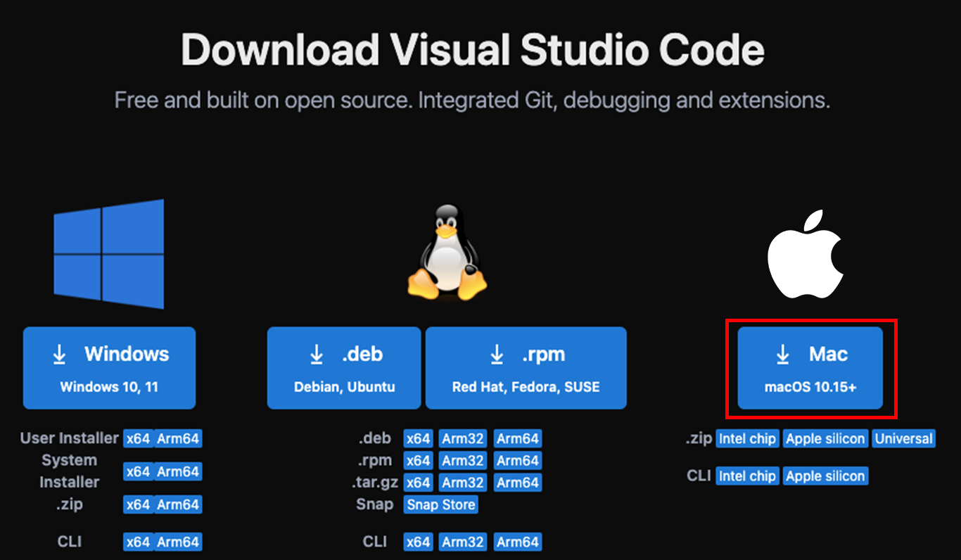Click the Mac column '.zip' label
961x560 pixels.
(x=699, y=439)
